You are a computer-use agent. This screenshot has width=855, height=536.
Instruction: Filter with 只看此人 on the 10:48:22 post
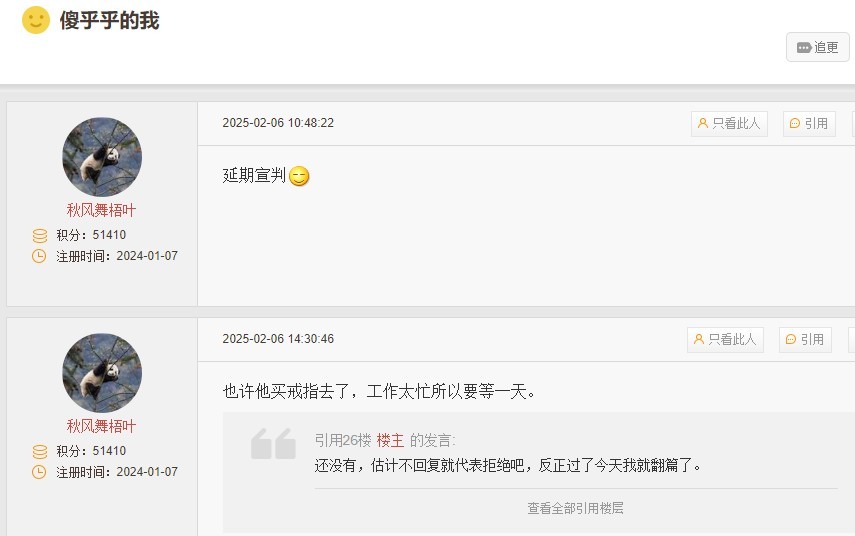click(729, 124)
